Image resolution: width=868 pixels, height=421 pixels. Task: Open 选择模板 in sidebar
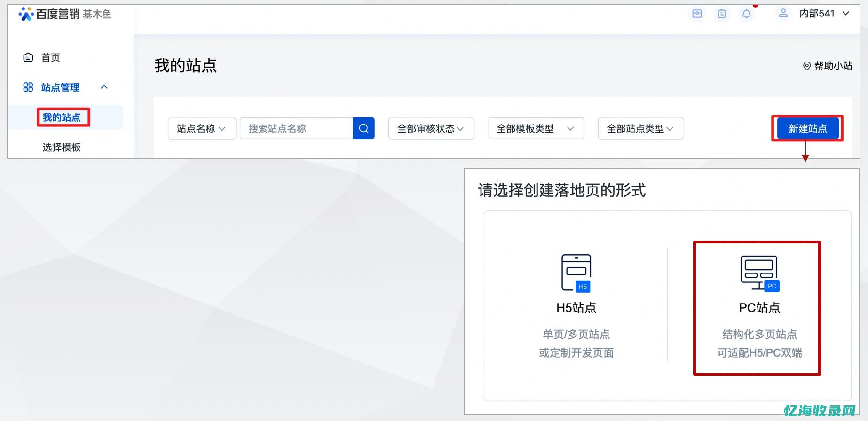[x=62, y=148]
